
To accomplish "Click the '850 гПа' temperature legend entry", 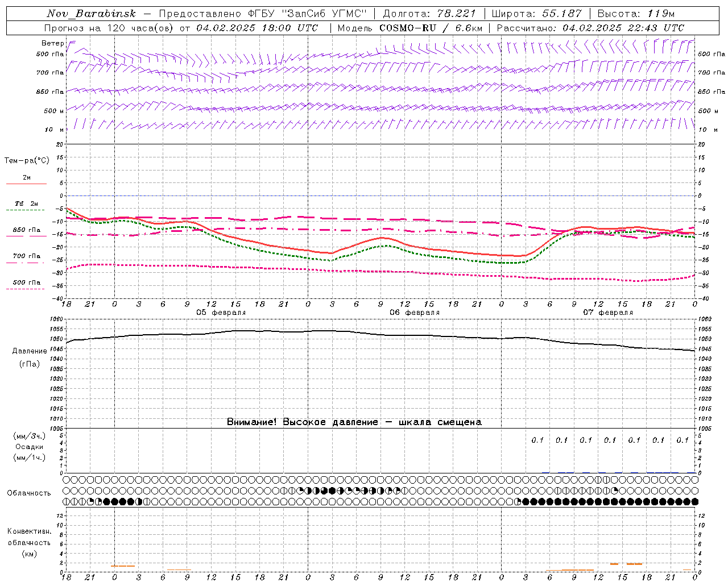I will point(27,230).
